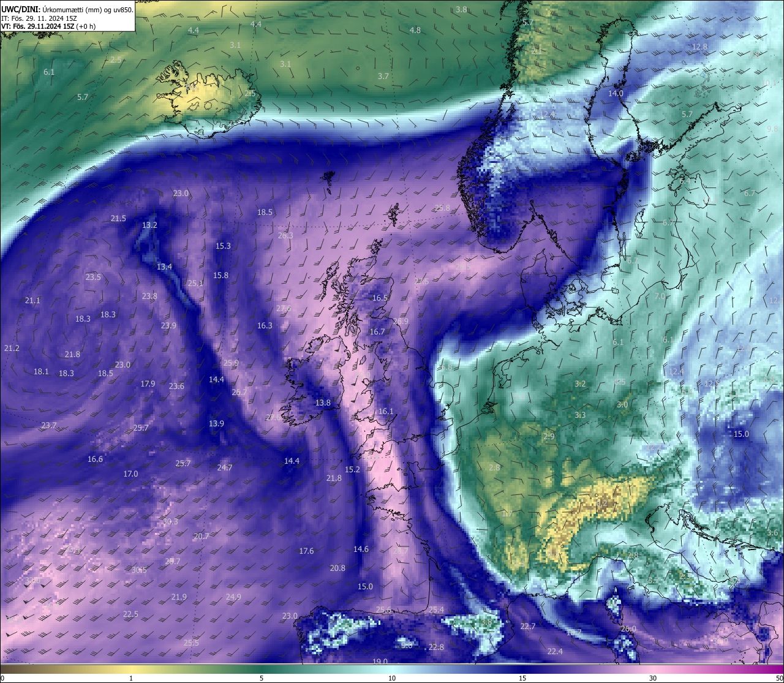The image size is (784, 683).
Task: Click the color bar label 1
Action: coord(131,678)
